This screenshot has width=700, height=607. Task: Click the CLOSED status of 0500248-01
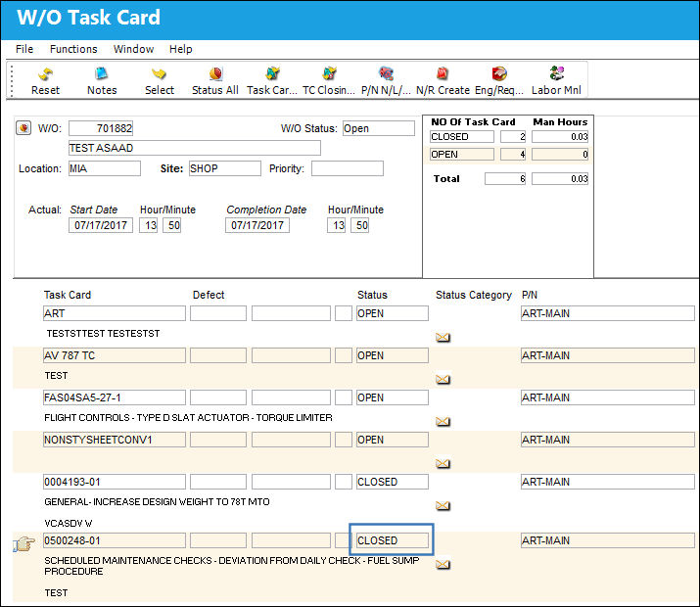[x=393, y=540]
